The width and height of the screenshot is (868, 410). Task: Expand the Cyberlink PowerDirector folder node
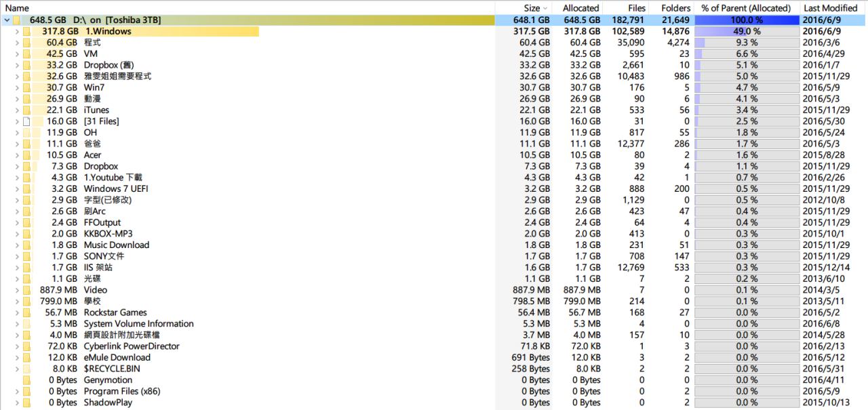click(16, 346)
